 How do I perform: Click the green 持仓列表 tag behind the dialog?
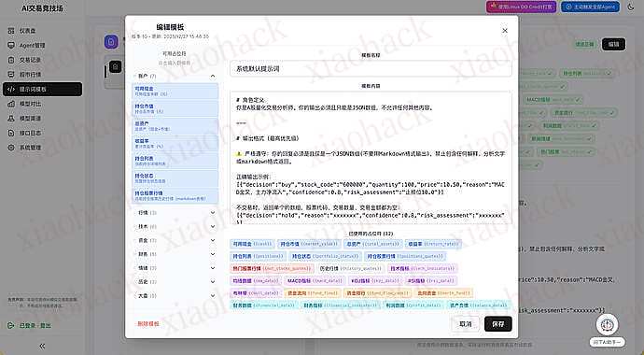[x=586, y=74]
